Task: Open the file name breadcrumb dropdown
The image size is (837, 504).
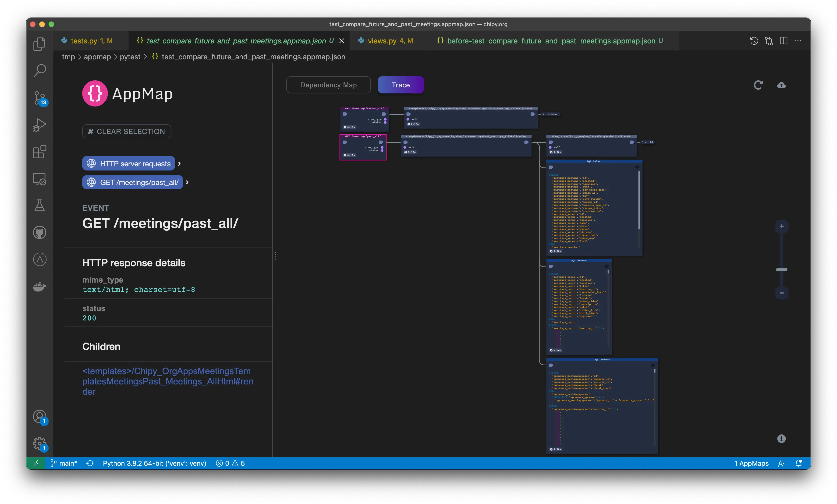Action: coord(253,57)
